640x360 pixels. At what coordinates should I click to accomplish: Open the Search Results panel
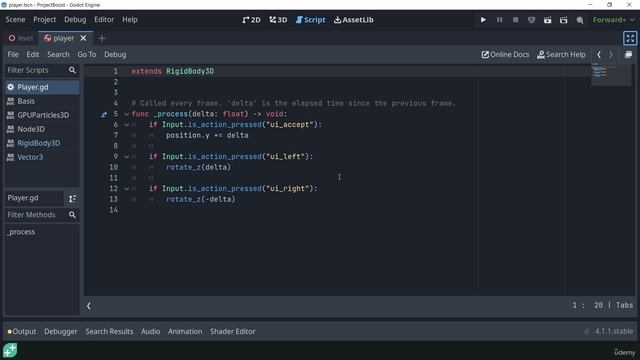tap(109, 331)
